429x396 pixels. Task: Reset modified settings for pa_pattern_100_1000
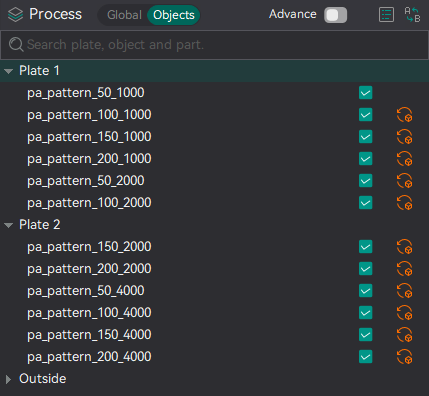tap(404, 115)
